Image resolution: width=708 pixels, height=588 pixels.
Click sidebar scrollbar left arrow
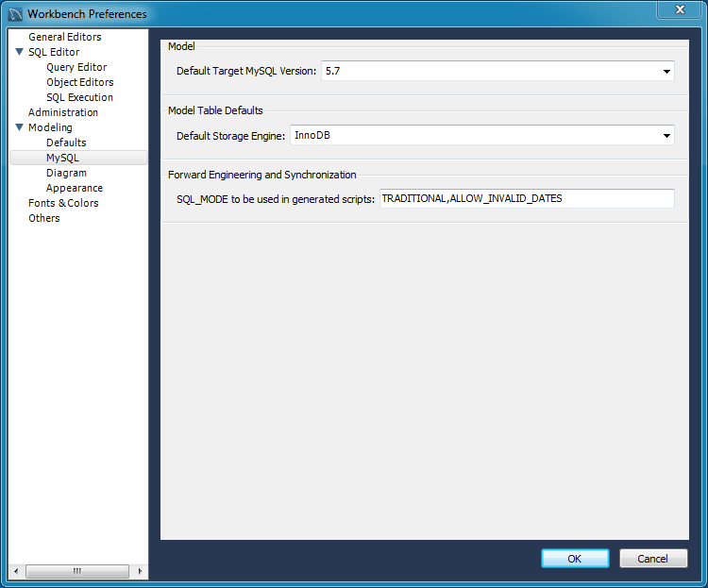pyautogui.click(x=16, y=571)
